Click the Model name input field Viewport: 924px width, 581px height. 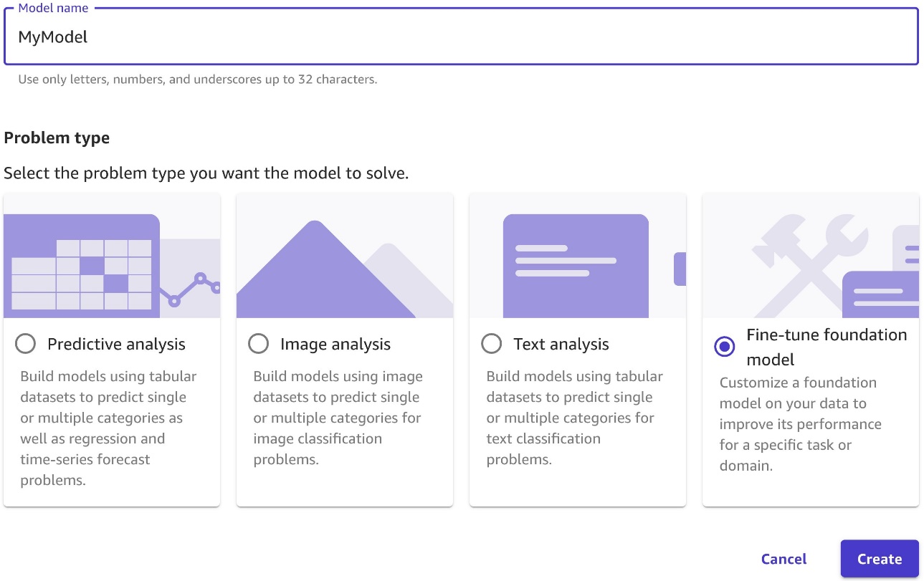(461, 37)
